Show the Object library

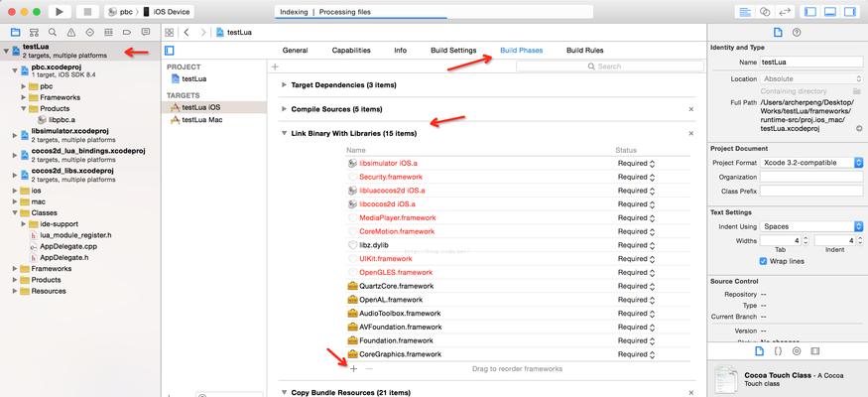point(797,351)
